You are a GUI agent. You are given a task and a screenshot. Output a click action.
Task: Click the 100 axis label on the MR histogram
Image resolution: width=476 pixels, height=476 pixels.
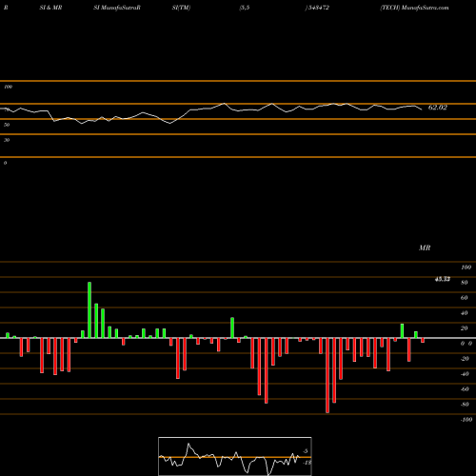point(466,268)
